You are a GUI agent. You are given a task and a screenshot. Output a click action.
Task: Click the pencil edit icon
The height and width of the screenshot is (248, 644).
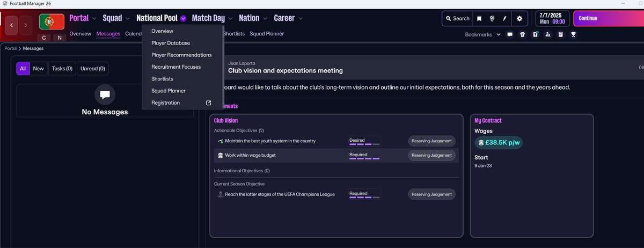click(504, 19)
